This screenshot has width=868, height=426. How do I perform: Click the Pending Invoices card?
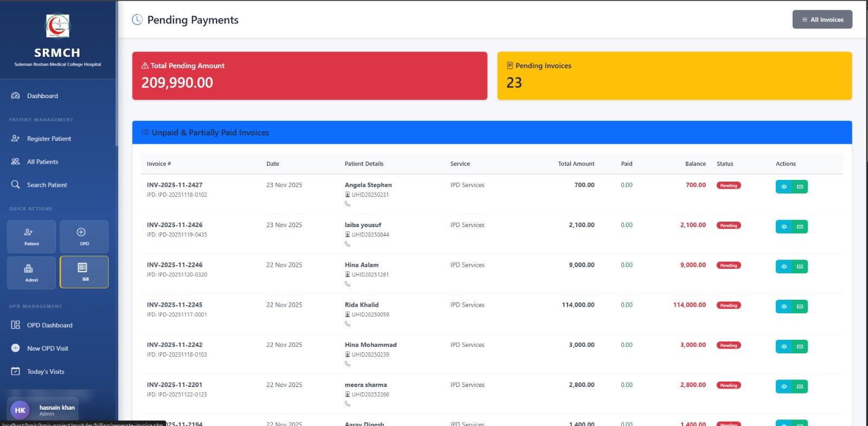pos(674,76)
